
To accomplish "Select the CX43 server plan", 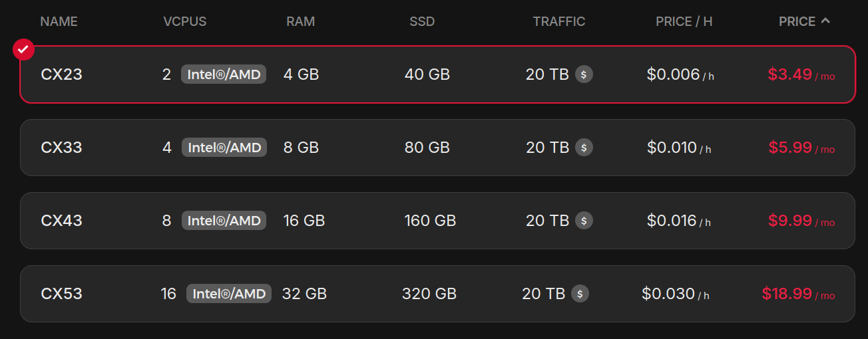I will click(x=61, y=221).
